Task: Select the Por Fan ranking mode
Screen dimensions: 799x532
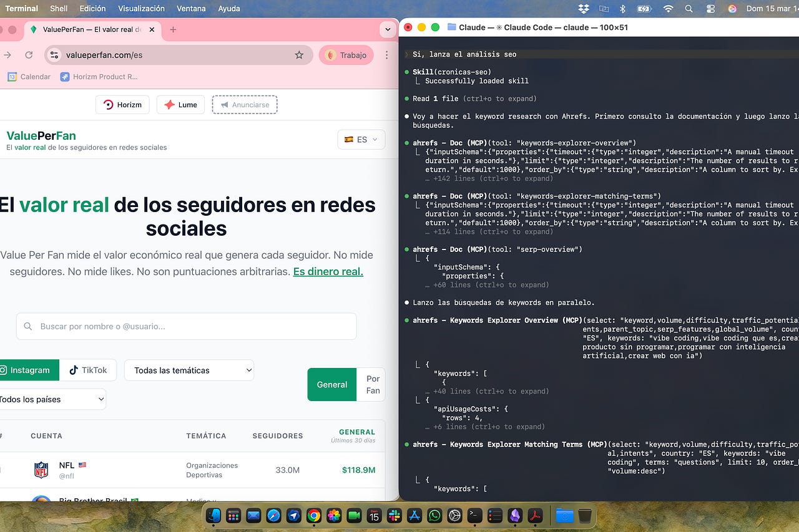Action: [372, 384]
